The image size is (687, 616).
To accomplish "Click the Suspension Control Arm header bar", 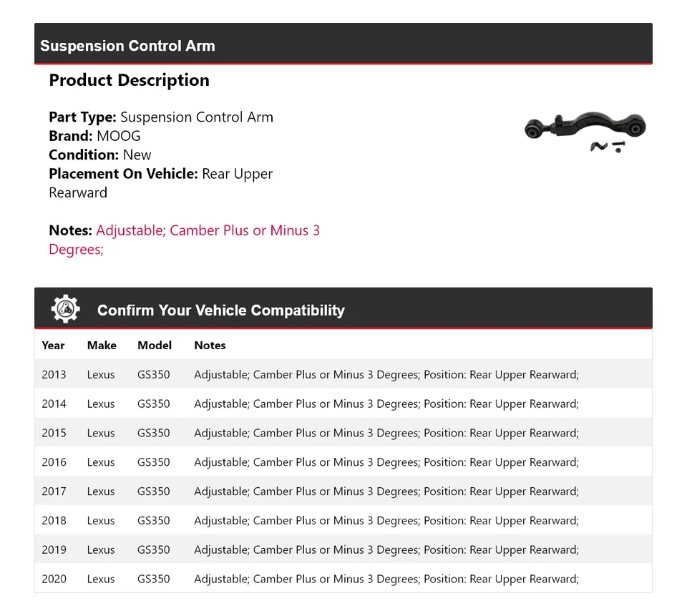I will pos(343,44).
